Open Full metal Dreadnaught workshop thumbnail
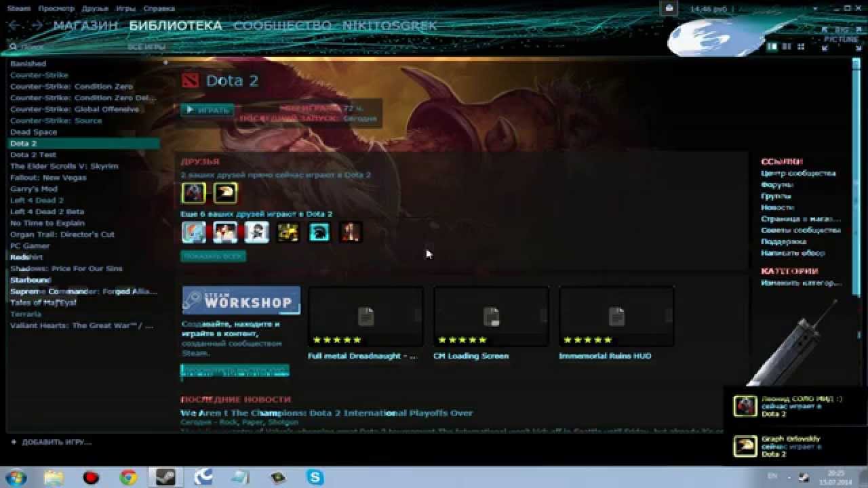This screenshot has width=868, height=488. (x=366, y=317)
